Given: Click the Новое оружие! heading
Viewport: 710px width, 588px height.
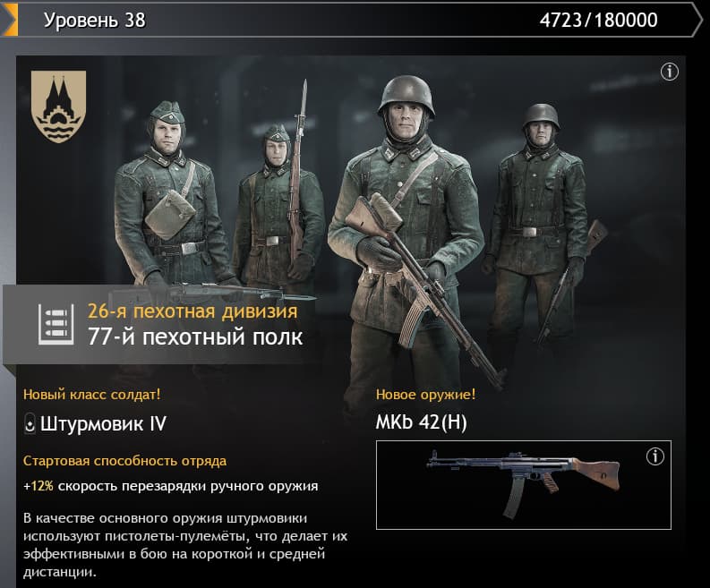Looking at the screenshot, I should 425,395.
